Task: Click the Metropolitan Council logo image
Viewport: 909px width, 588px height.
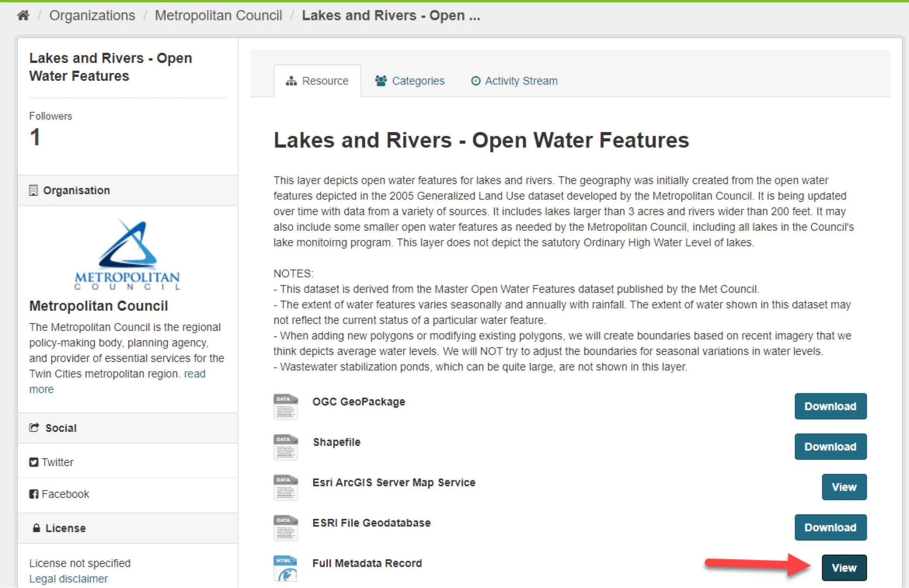Action: 127,254
